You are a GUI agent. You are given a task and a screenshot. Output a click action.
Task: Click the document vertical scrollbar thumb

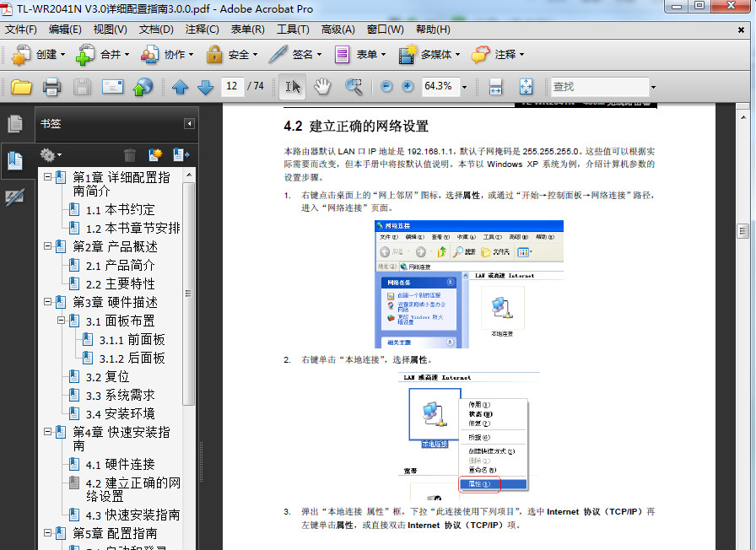[x=742, y=231]
